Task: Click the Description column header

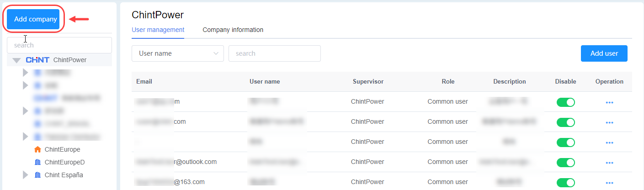Action: 510,82
